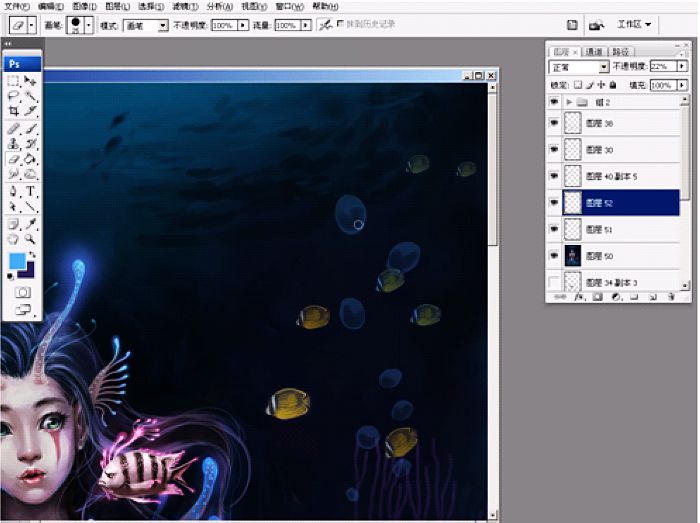Select the Pen tool
The image size is (700, 523).
click(13, 191)
